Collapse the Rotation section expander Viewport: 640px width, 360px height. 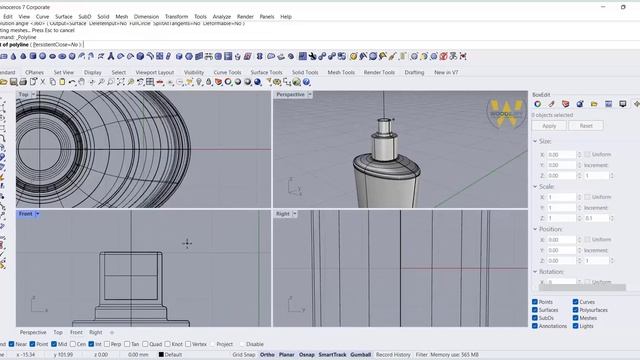[535, 272]
